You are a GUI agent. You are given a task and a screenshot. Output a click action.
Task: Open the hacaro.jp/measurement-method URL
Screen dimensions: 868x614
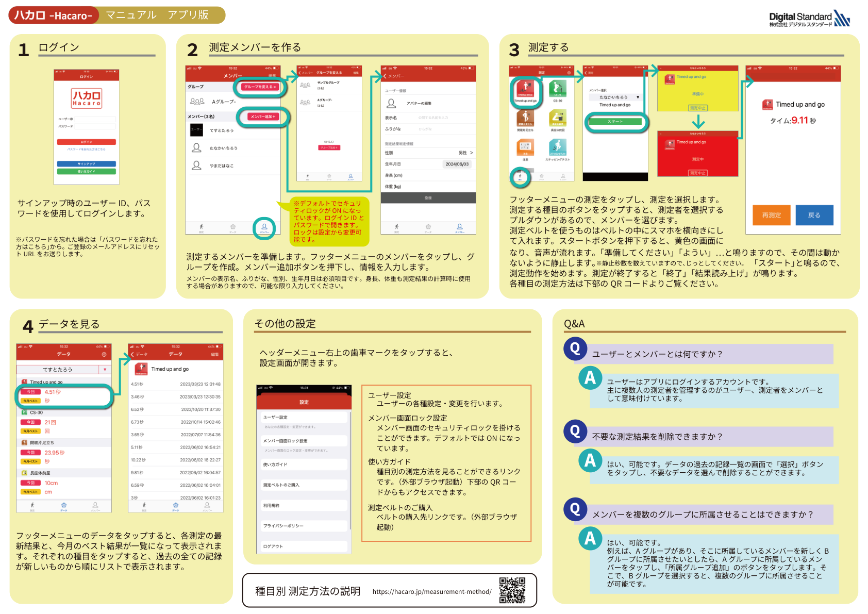432,592
